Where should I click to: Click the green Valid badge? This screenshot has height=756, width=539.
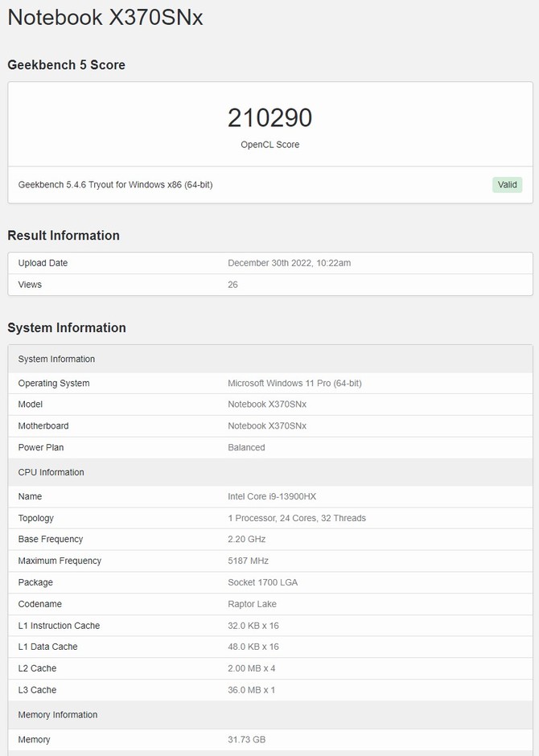[507, 185]
